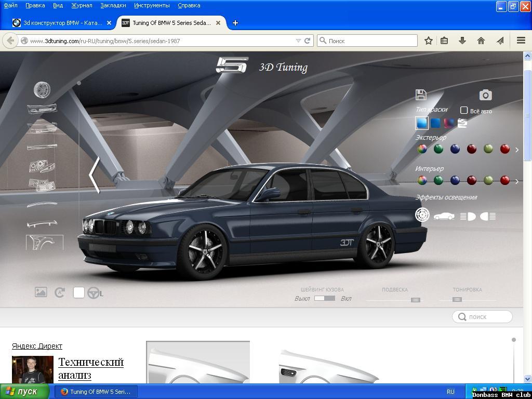
Task: Select the headlights customization category
Action: pyautogui.click(x=42, y=166)
